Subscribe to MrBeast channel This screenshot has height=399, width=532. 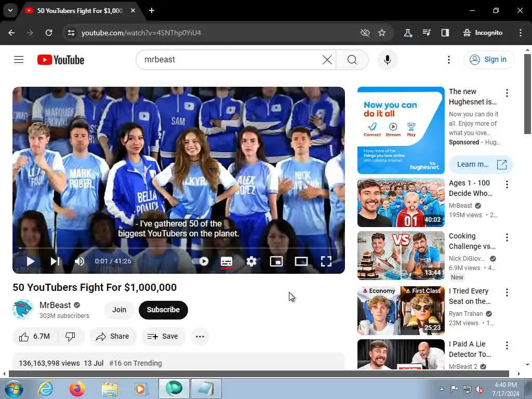tap(163, 310)
